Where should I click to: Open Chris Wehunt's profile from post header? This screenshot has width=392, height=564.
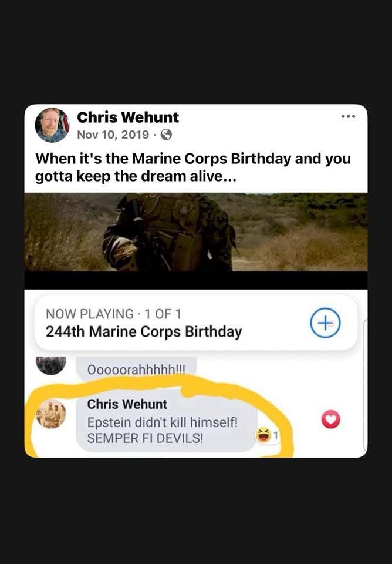[x=128, y=117]
